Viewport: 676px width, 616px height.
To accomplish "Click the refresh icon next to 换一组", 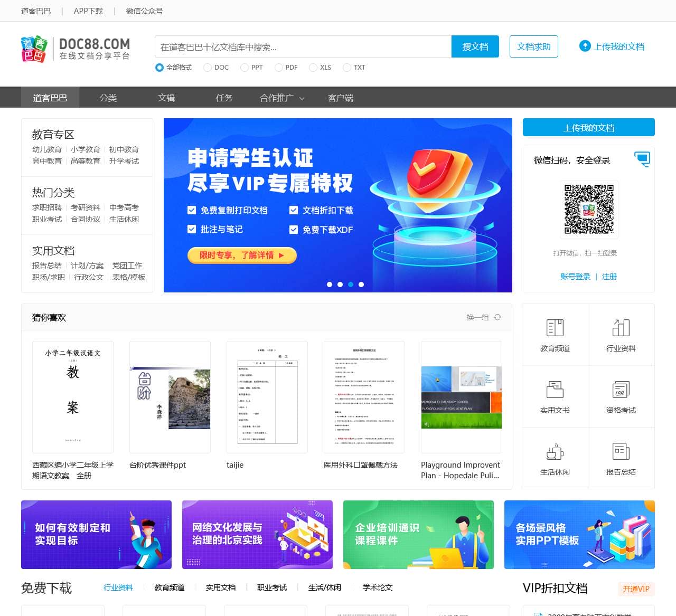I will click(x=497, y=317).
